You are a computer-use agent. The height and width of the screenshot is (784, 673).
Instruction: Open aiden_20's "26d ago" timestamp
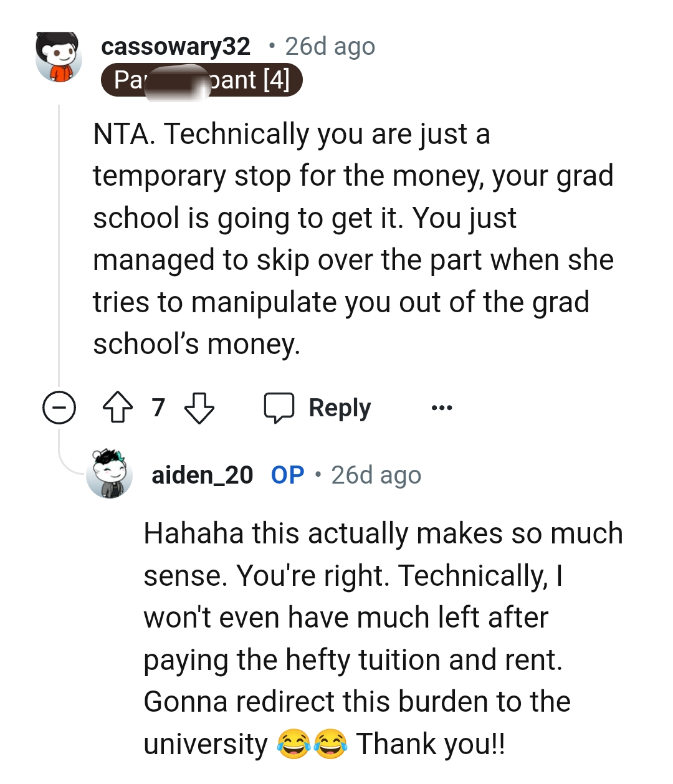click(x=376, y=475)
